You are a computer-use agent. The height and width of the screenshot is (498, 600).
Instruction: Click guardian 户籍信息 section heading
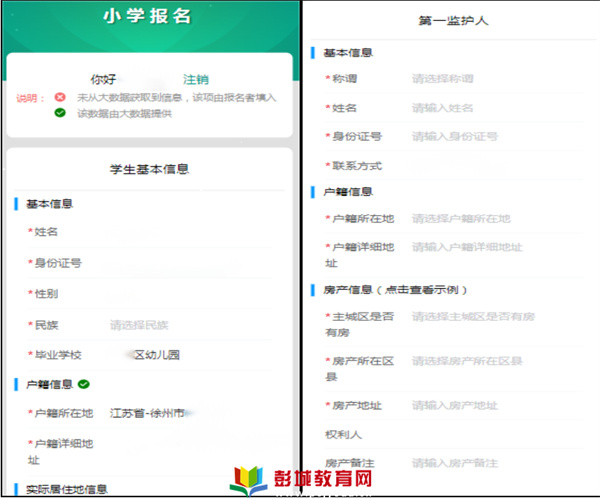click(x=348, y=192)
